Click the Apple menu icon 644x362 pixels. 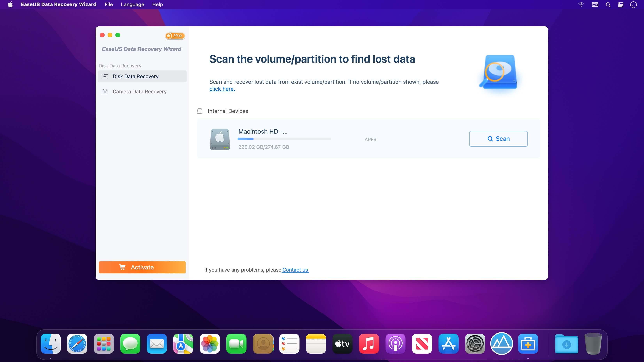(10, 4)
